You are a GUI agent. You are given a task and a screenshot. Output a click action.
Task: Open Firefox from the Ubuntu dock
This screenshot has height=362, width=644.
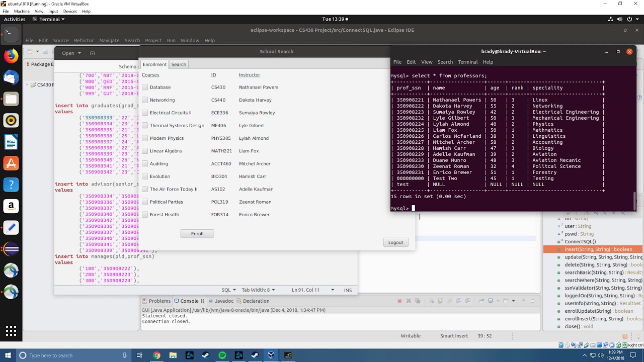pos(11,55)
